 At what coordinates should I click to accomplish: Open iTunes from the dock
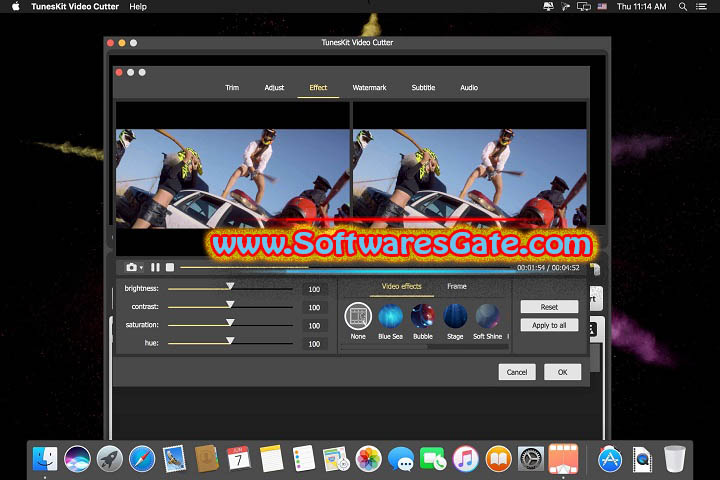pos(466,458)
